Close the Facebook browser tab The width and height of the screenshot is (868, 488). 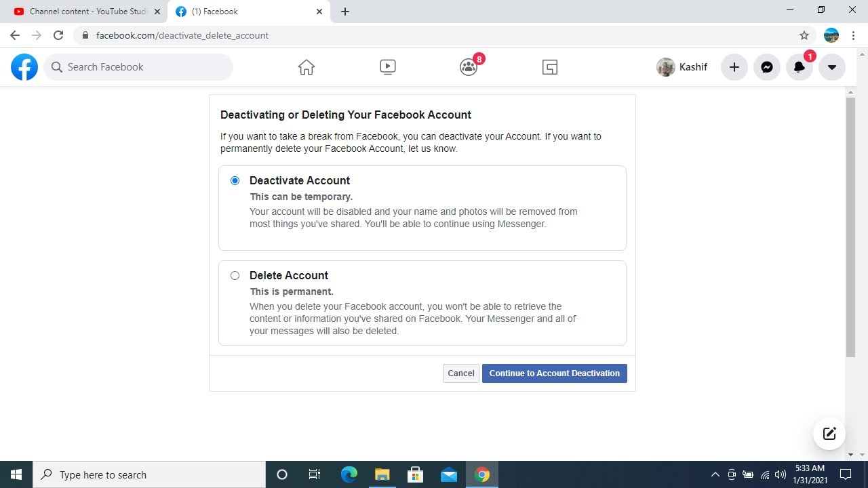point(319,12)
